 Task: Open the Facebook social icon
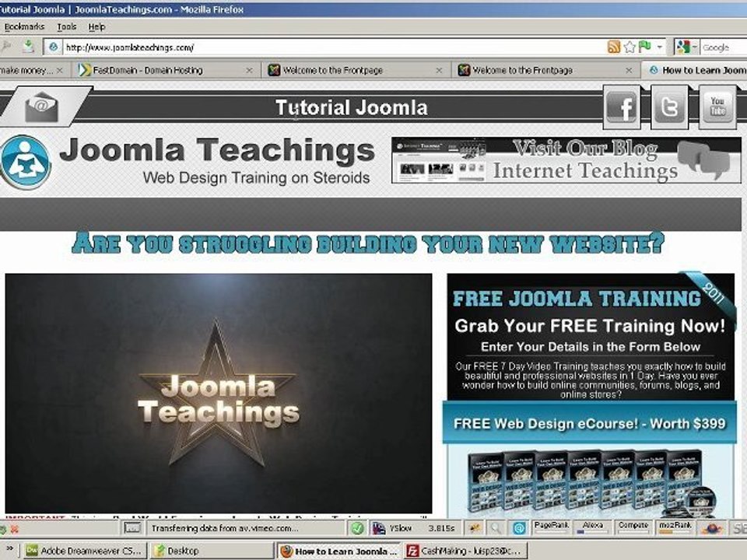coord(622,107)
